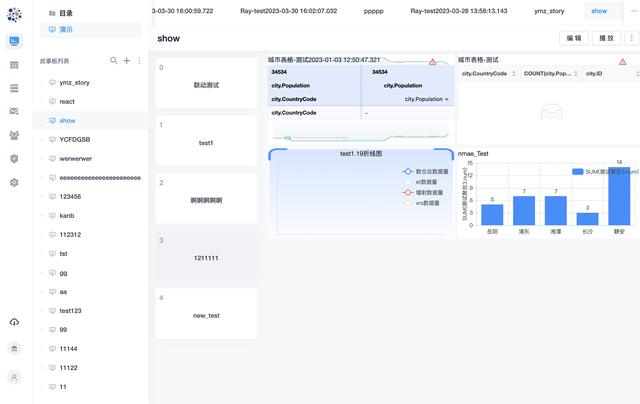This screenshot has width=640, height=404.
Task: Open the 11122 storyboard in the list
Action: pyautogui.click(x=91, y=368)
